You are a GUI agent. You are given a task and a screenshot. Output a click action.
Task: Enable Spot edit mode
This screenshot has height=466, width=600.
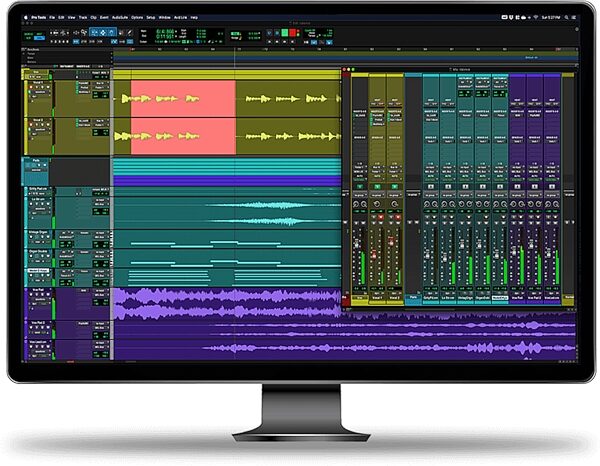click(x=39, y=34)
